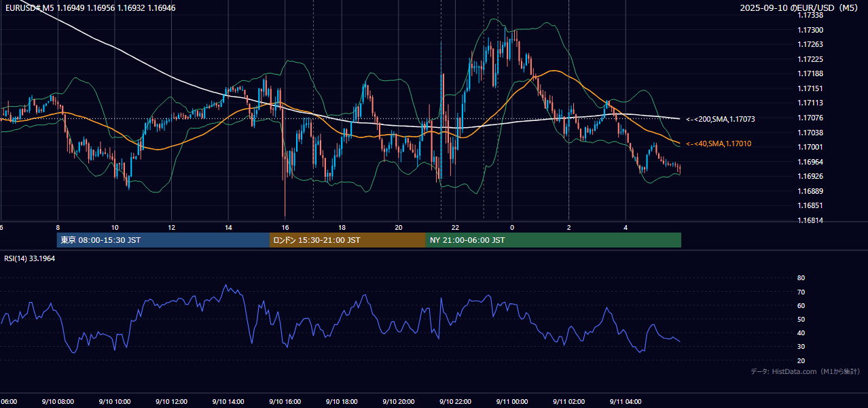Click the 9/11 02:00 bottom time label
The width and height of the screenshot is (868, 408).
[568, 402]
